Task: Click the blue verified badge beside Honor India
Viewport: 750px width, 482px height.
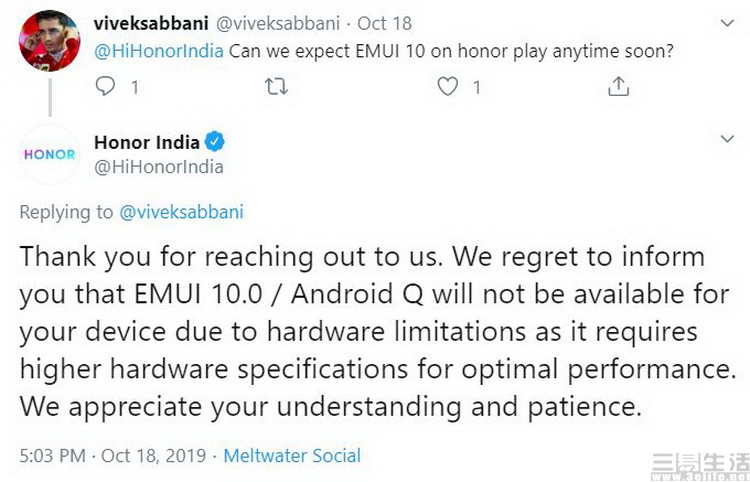Action: pyautogui.click(x=215, y=142)
